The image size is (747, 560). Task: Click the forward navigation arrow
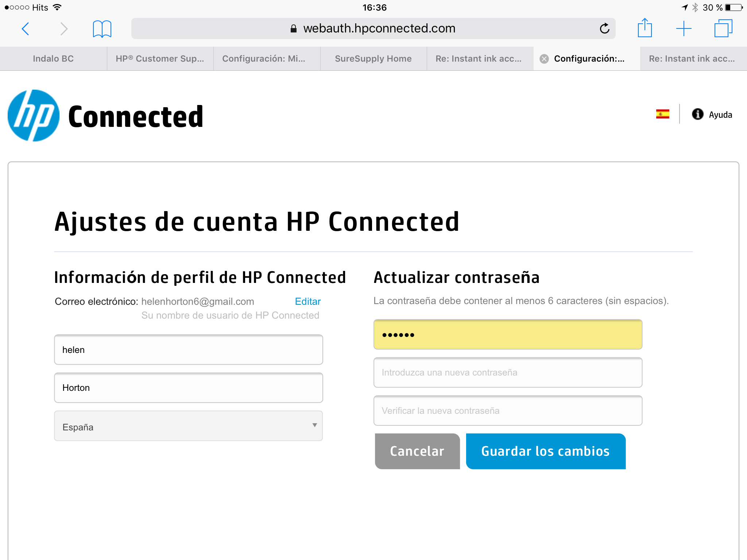64,28
